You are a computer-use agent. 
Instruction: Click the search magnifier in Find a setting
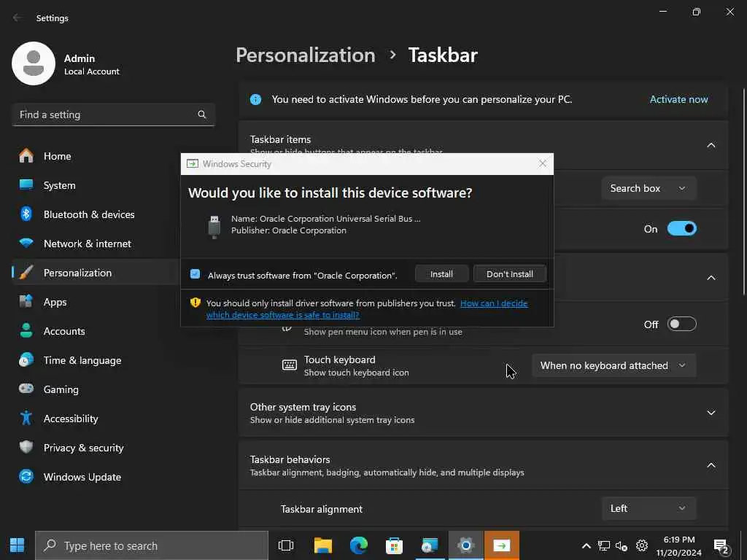(201, 114)
